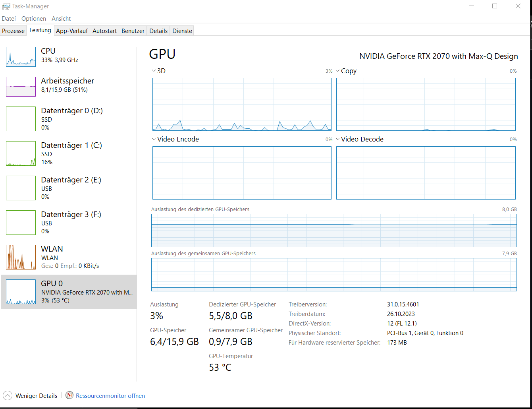The height and width of the screenshot is (409, 532).
Task: Select Datenträger 3 (F:) USB
Action: 67,222
